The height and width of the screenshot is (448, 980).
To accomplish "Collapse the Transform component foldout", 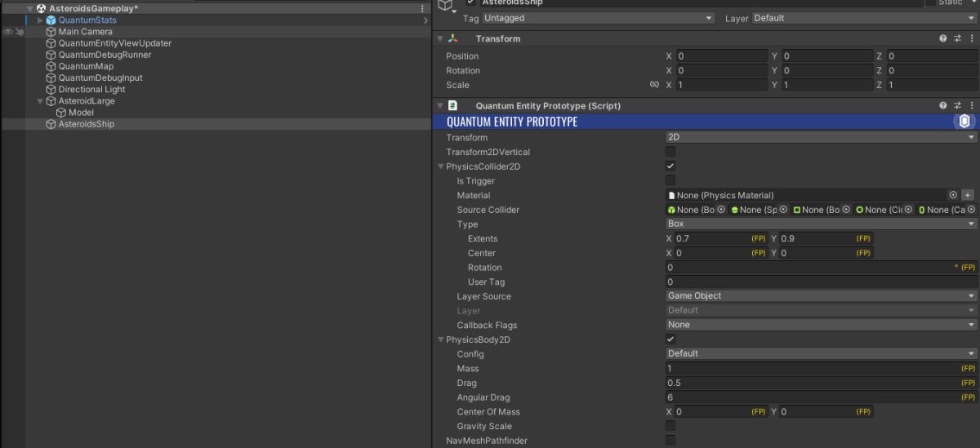I will 440,38.
